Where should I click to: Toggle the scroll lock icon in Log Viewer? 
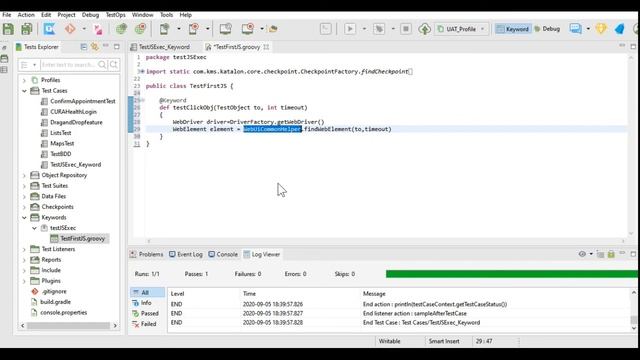(611, 254)
